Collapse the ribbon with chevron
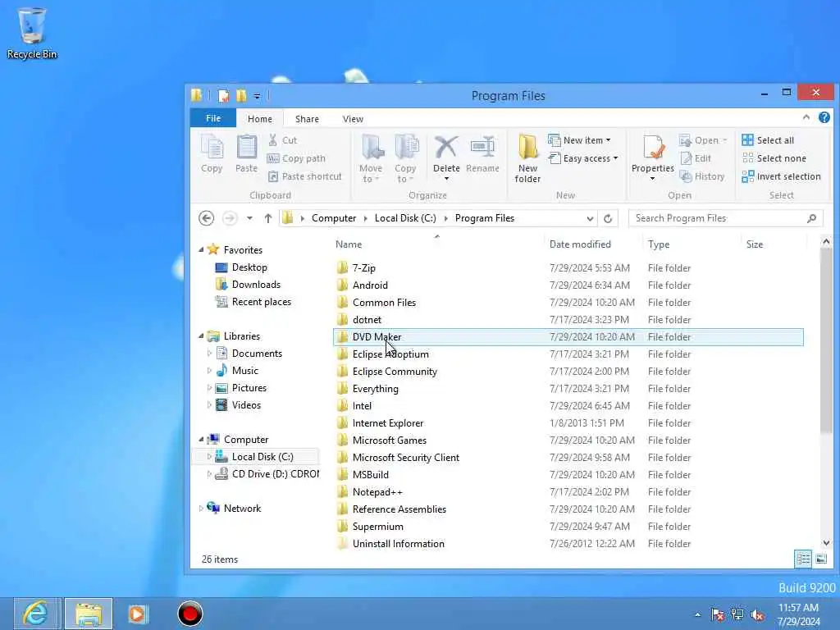Image resolution: width=840 pixels, height=630 pixels. click(x=806, y=117)
